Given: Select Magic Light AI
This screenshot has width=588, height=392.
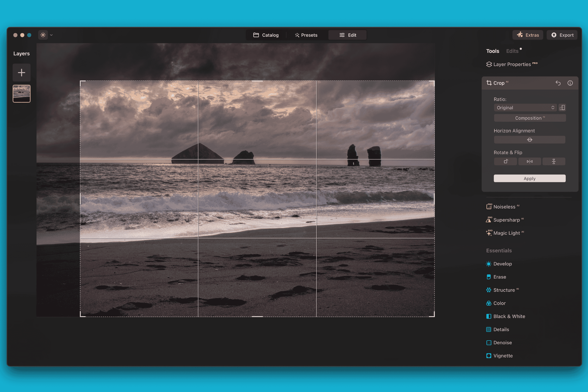Looking at the screenshot, I should coord(506,233).
